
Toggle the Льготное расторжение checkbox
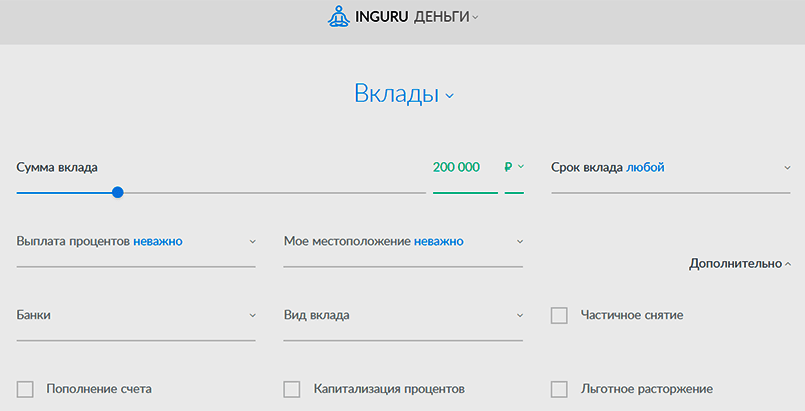(560, 389)
